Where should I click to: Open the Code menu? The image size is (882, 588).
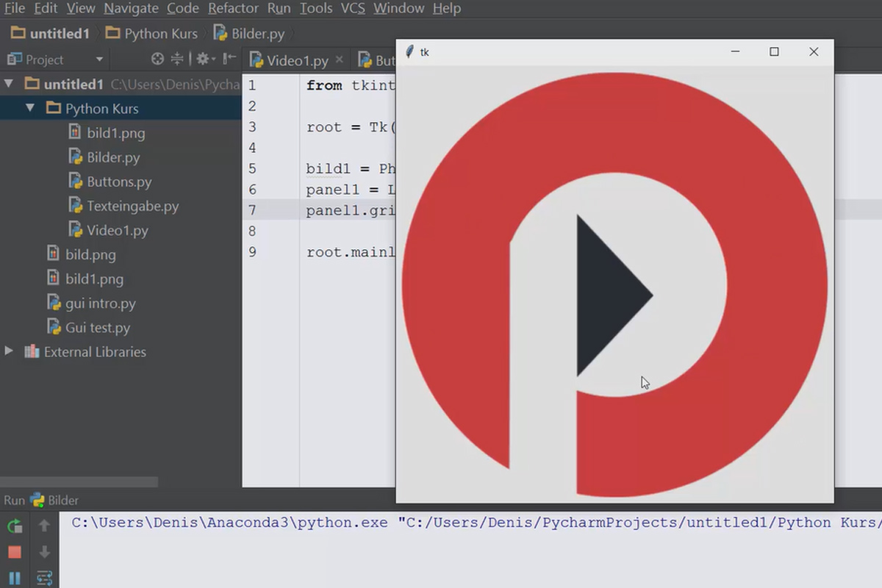(x=183, y=9)
